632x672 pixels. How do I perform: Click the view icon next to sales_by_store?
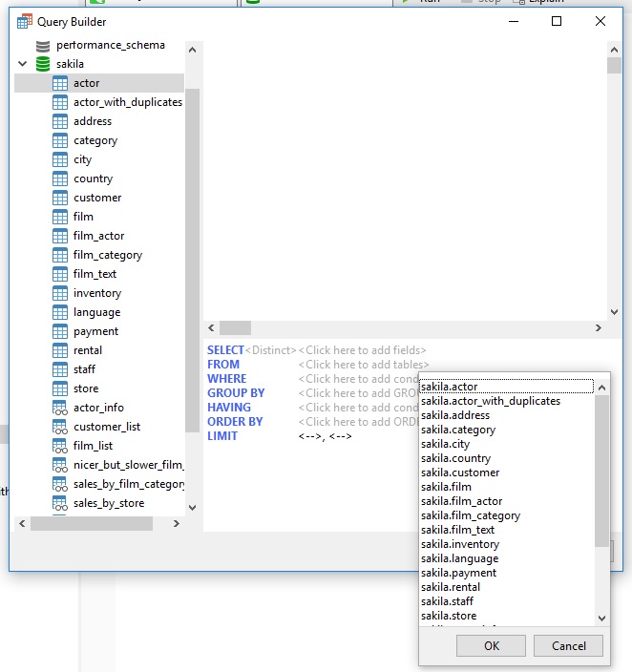(60, 503)
